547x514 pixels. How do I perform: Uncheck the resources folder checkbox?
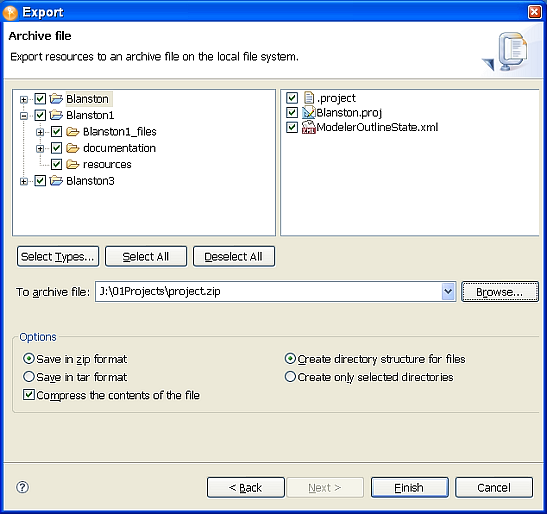57,164
